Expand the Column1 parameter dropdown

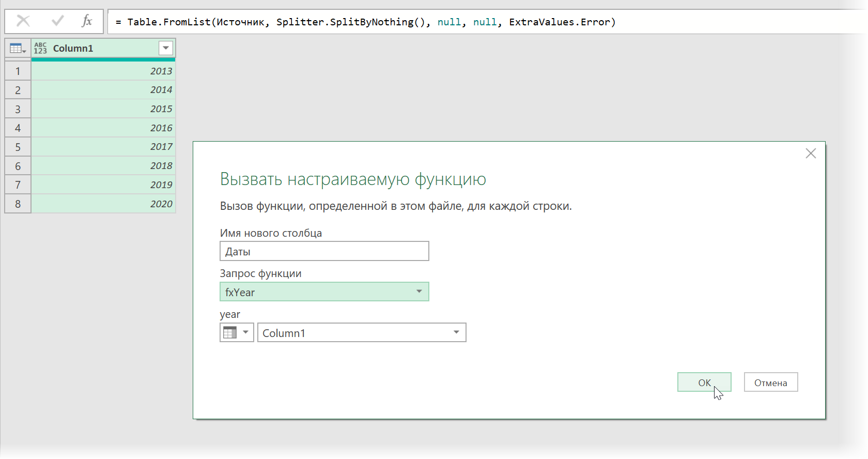(362, 332)
